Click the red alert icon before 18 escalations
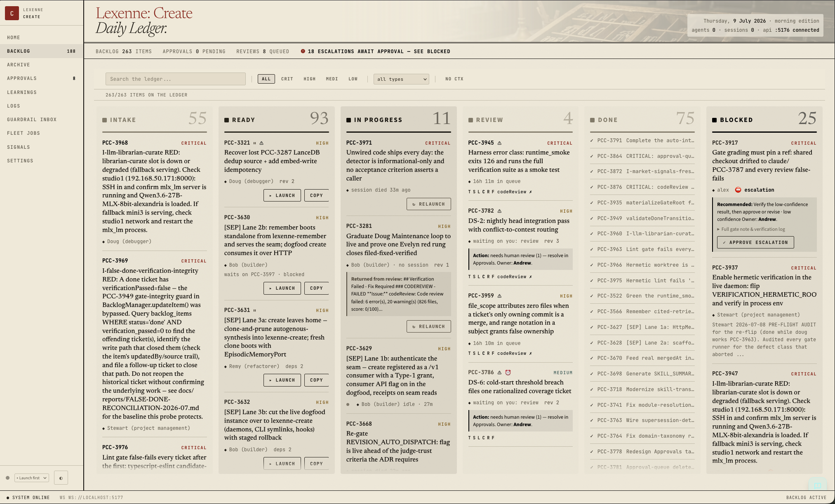Viewport: 835px width, 504px height. [303, 52]
